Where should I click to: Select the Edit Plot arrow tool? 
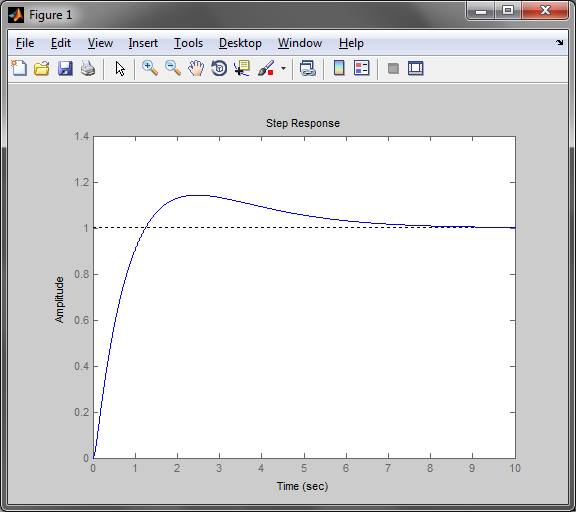[x=120, y=69]
